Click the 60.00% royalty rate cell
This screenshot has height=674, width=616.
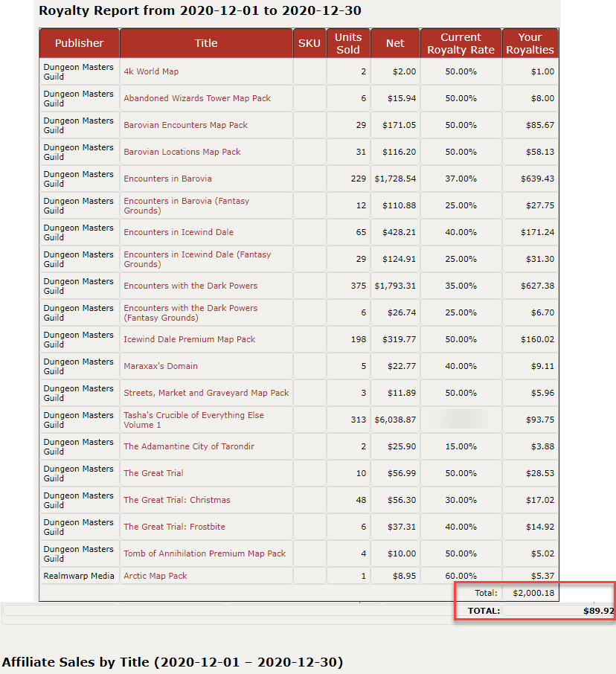(x=461, y=576)
